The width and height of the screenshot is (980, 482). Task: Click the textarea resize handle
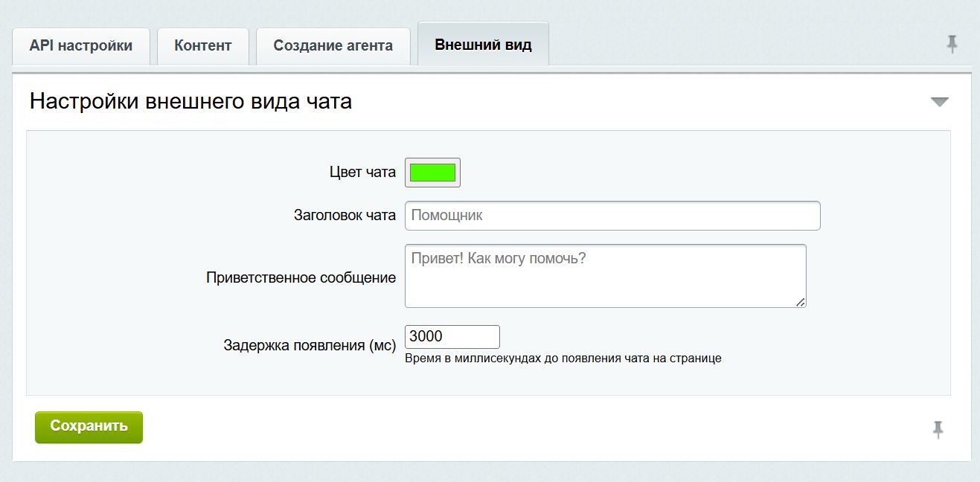tap(801, 303)
